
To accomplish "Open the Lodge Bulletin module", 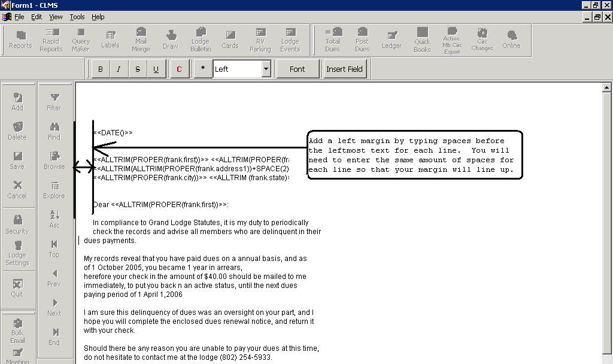I will tap(201, 40).
